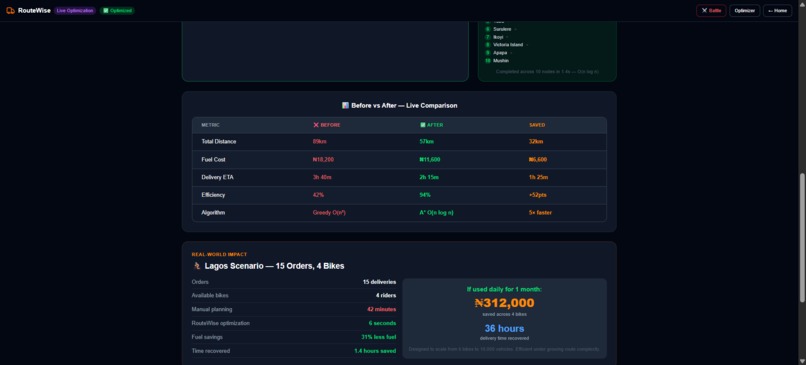
Task: Click the 5× faster value
Action: (540, 212)
